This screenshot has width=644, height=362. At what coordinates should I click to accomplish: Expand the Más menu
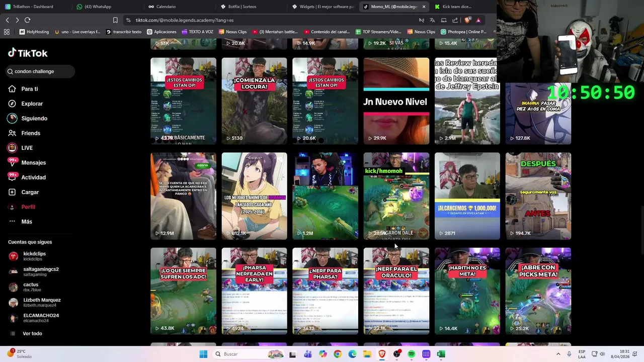coord(20,222)
